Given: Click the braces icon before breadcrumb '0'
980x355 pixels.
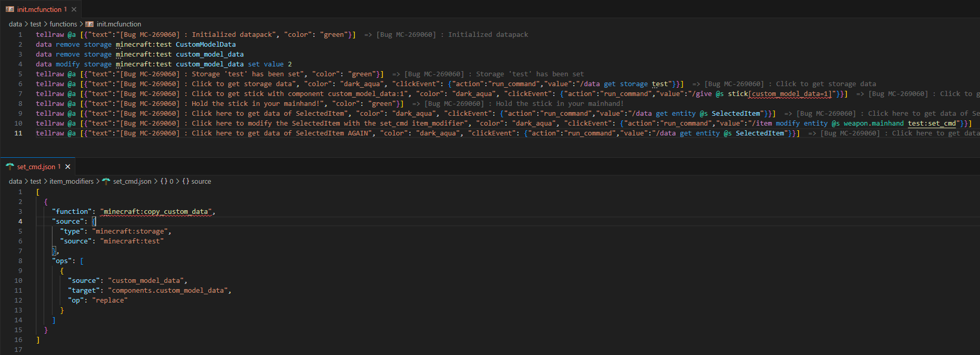Looking at the screenshot, I should [x=164, y=181].
